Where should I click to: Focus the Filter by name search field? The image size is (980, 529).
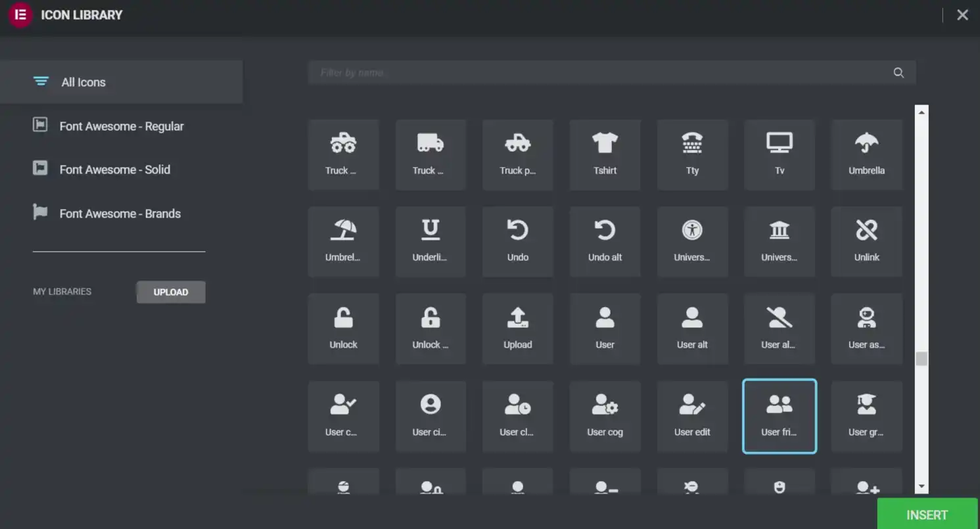click(x=612, y=73)
